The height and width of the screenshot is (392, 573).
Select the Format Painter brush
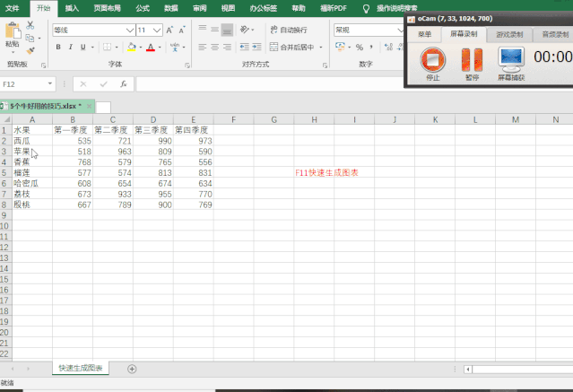click(x=30, y=50)
